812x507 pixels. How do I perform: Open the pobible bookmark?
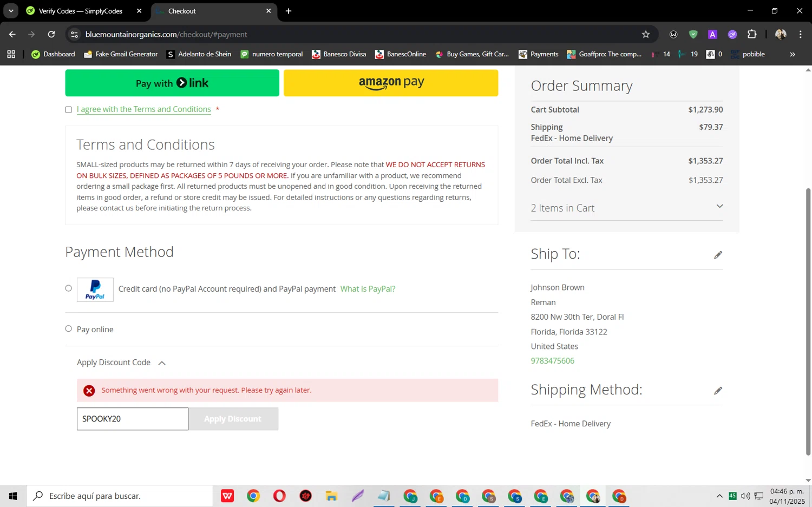click(x=748, y=54)
